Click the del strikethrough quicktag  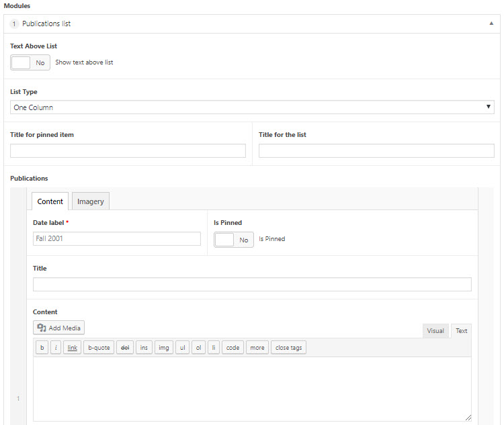click(x=125, y=348)
